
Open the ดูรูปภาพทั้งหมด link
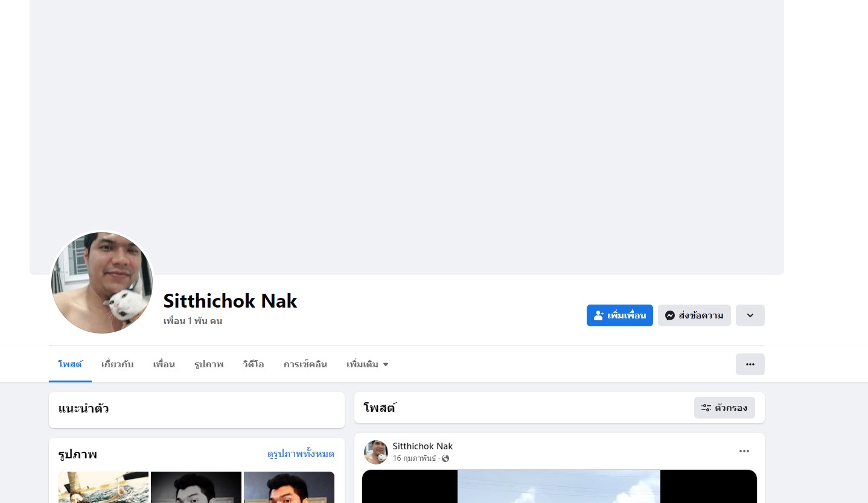tap(301, 454)
